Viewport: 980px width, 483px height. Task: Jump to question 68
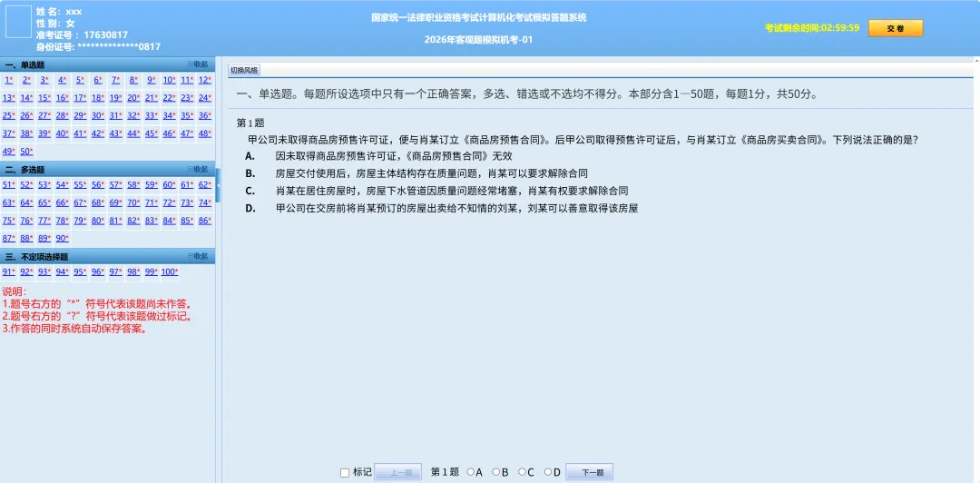click(98, 202)
